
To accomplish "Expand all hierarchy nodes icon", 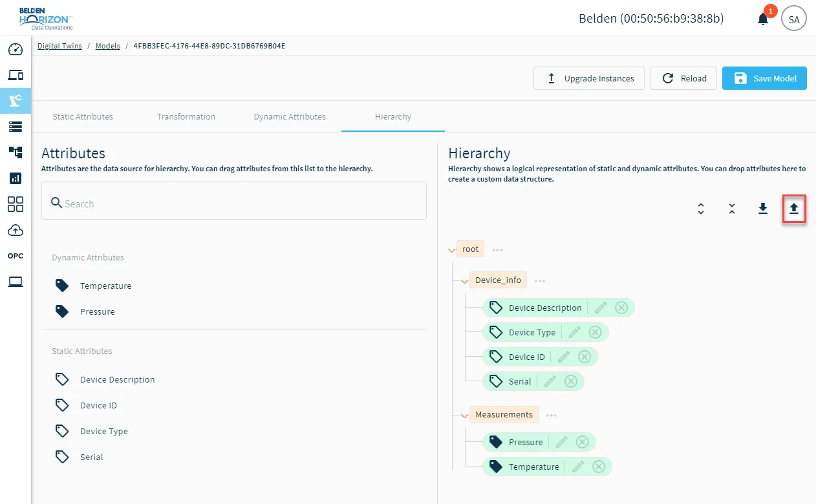I will pos(701,209).
